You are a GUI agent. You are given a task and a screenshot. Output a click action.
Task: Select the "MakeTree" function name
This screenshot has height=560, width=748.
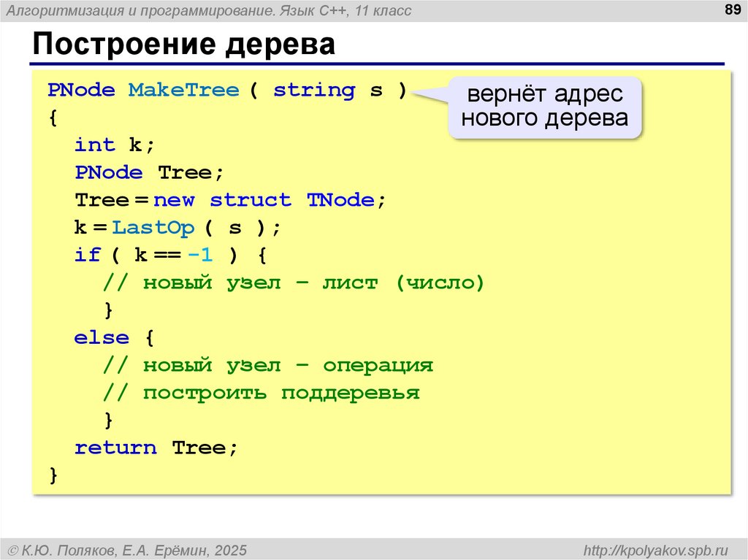(183, 91)
